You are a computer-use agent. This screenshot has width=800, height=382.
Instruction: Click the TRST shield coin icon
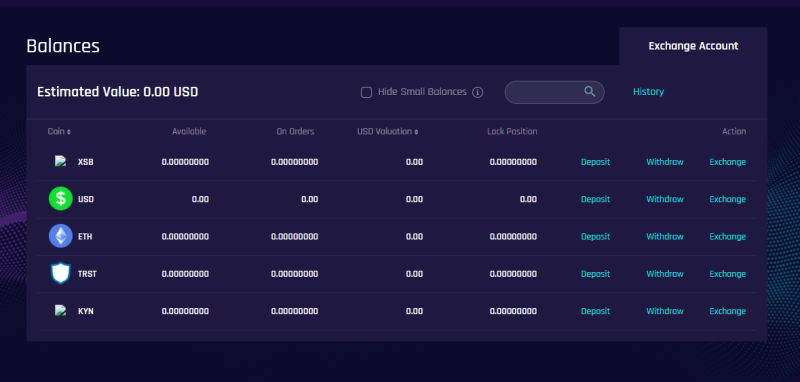click(x=61, y=274)
